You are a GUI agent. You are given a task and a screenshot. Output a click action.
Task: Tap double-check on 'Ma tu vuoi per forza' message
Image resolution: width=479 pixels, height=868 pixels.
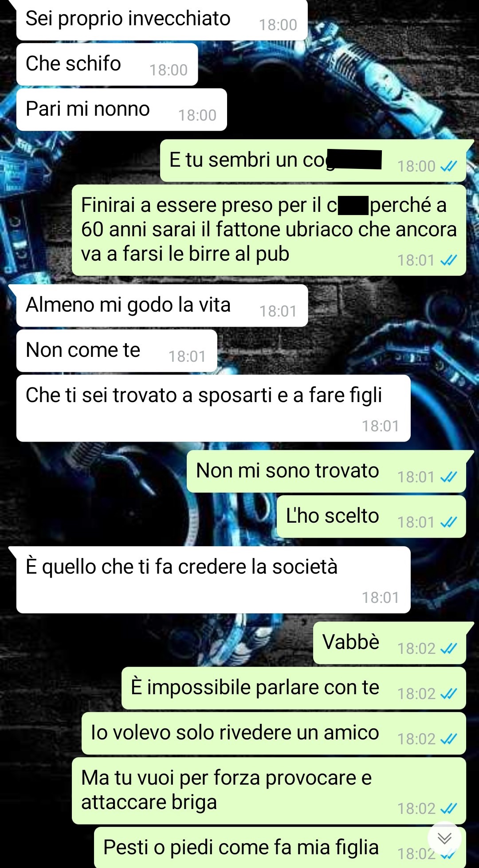tap(448, 809)
